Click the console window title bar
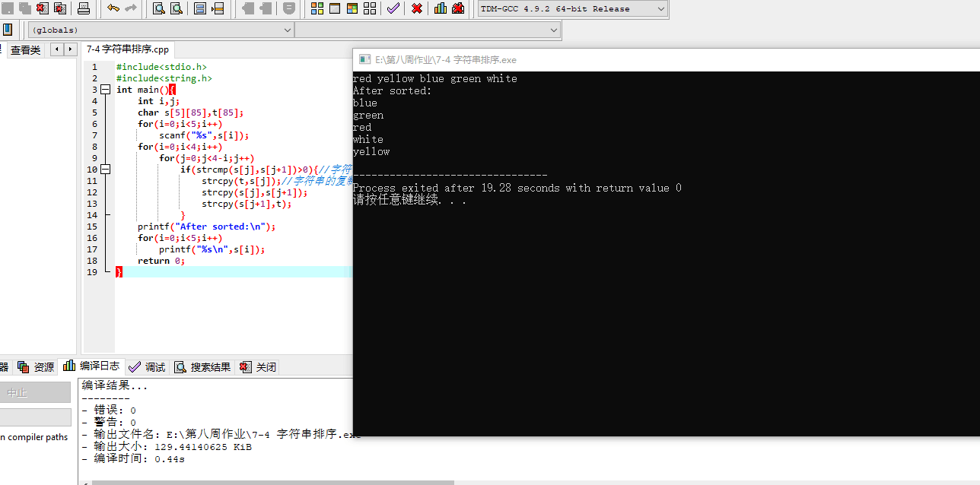Image resolution: width=980 pixels, height=485 pixels. [x=667, y=59]
